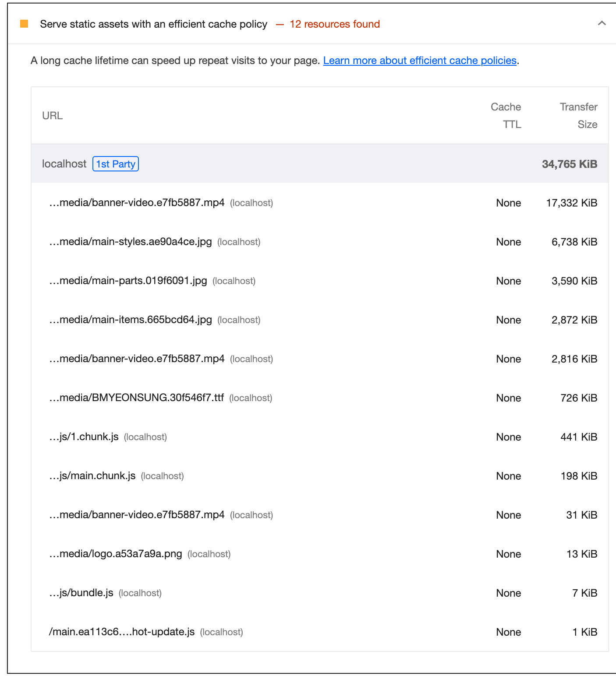The image size is (616, 676).
Task: Click the 1st Party badge
Action: [x=116, y=164]
